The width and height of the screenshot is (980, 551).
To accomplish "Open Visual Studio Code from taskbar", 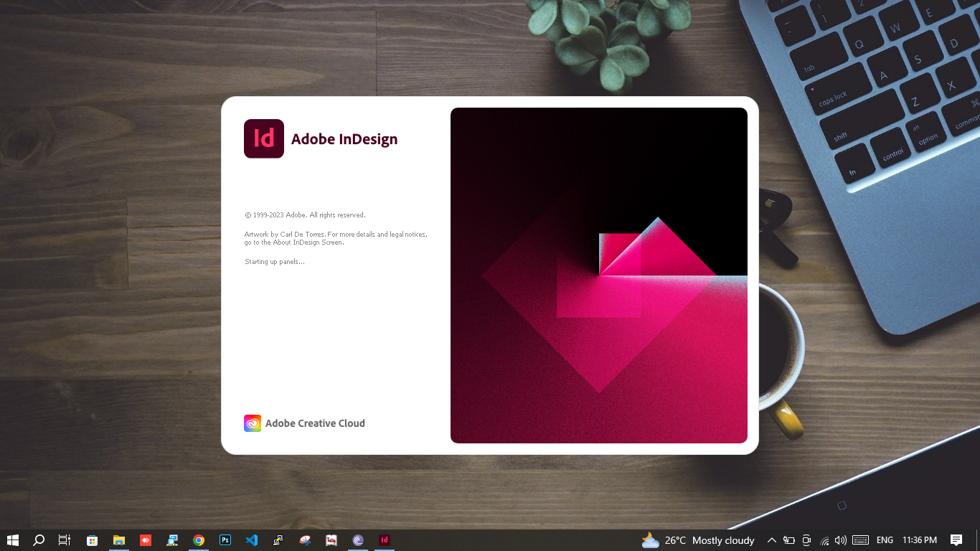I will tap(252, 540).
